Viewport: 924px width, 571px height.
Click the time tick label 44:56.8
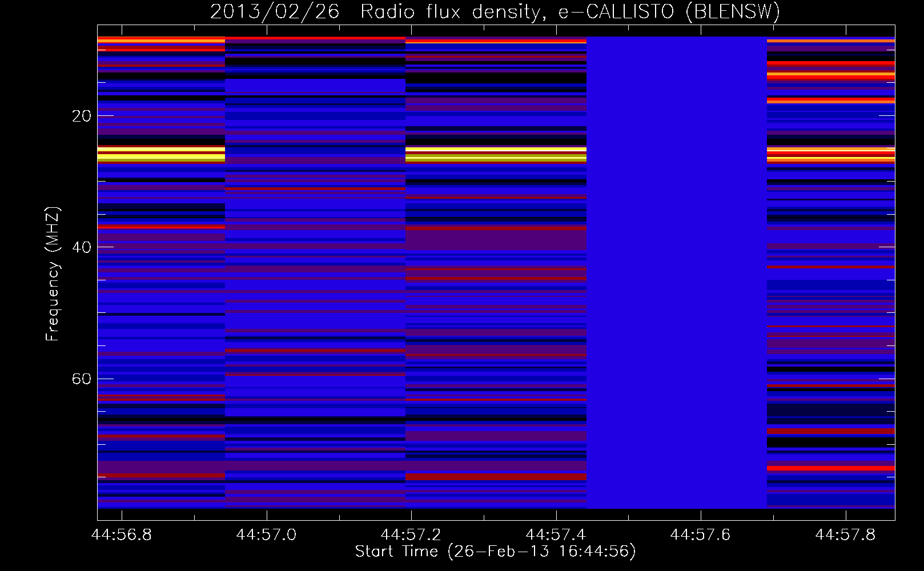tap(122, 535)
